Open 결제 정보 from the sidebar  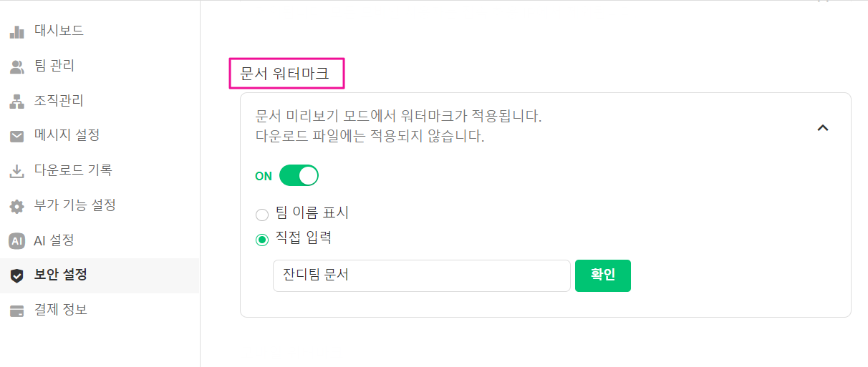click(x=61, y=310)
